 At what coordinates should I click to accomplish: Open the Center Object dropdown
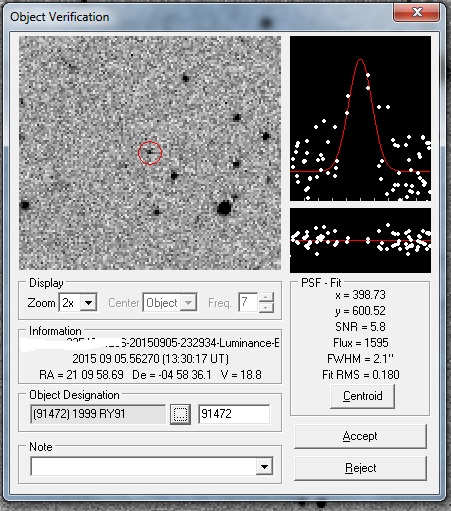click(188, 303)
